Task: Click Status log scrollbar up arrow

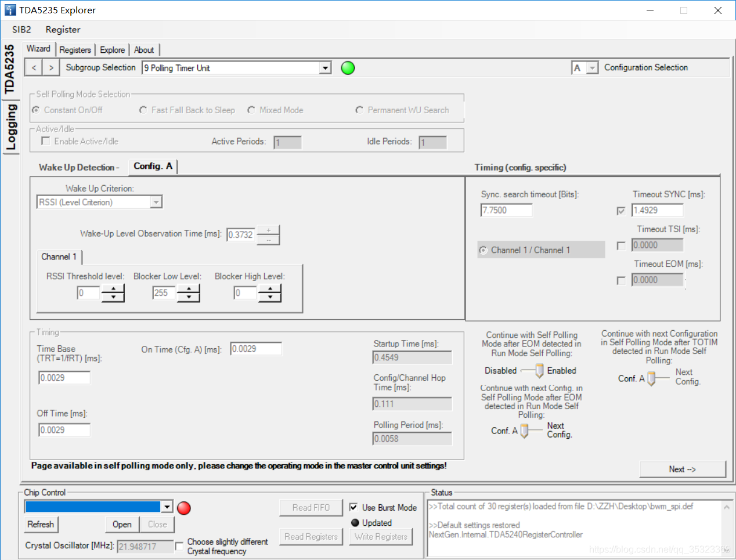Action: (x=726, y=507)
